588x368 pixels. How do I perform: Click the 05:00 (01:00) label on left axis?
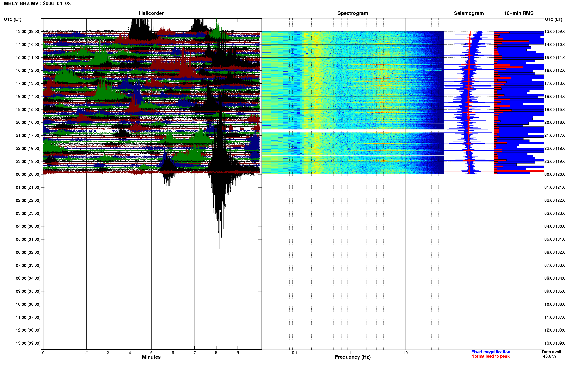(28, 239)
